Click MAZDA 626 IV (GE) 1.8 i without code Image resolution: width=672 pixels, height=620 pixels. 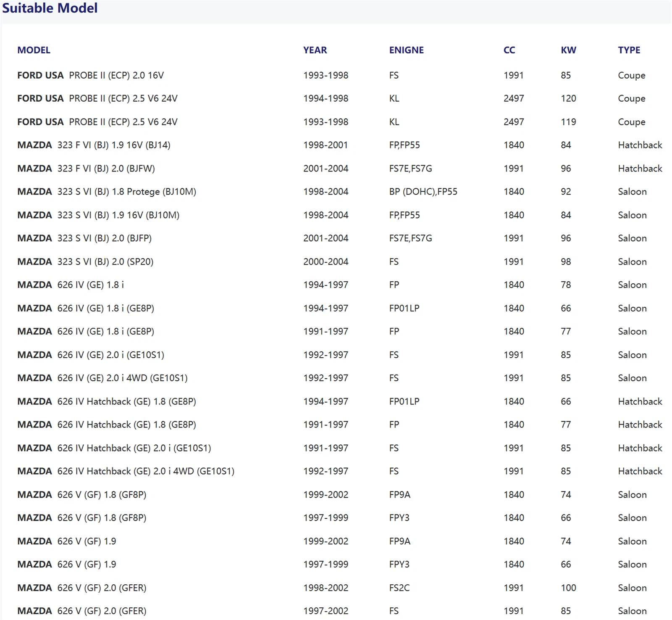click(71, 285)
